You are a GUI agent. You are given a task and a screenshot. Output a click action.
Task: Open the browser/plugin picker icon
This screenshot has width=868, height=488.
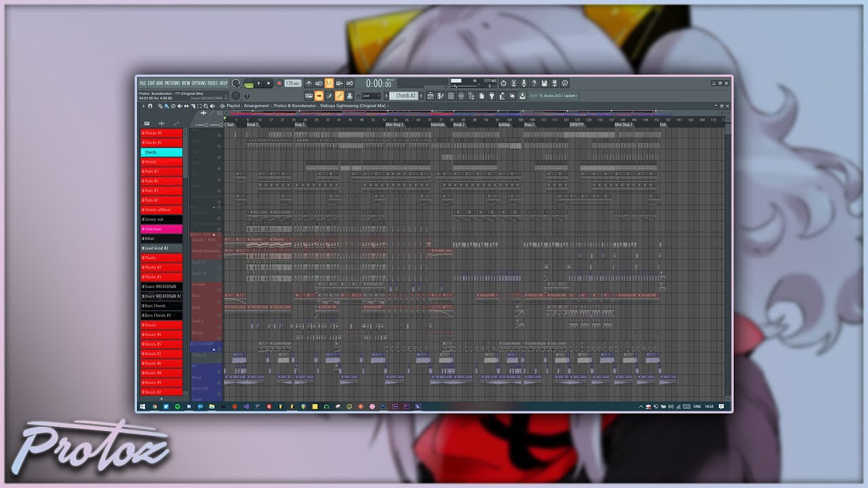click(471, 96)
